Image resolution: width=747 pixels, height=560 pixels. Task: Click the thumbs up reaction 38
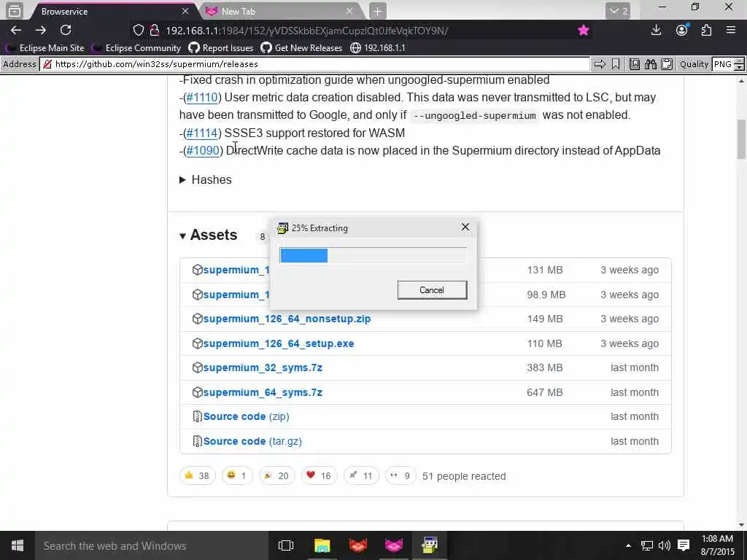point(198,475)
